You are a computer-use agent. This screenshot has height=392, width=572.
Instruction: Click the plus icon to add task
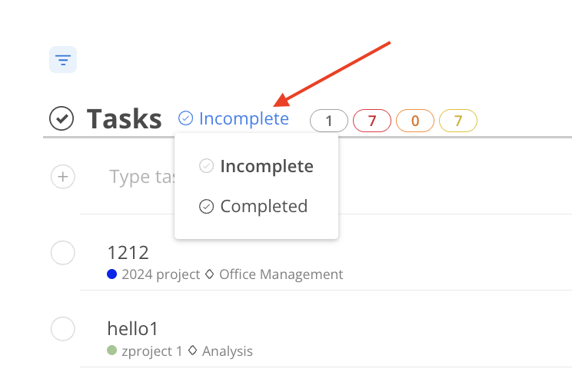pyautogui.click(x=62, y=178)
